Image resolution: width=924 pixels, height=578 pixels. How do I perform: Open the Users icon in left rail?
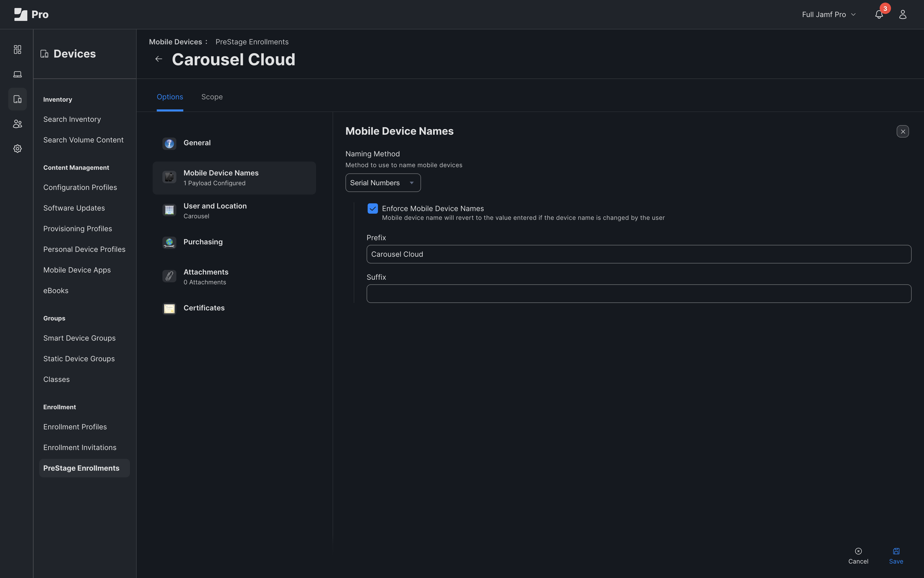(18, 124)
